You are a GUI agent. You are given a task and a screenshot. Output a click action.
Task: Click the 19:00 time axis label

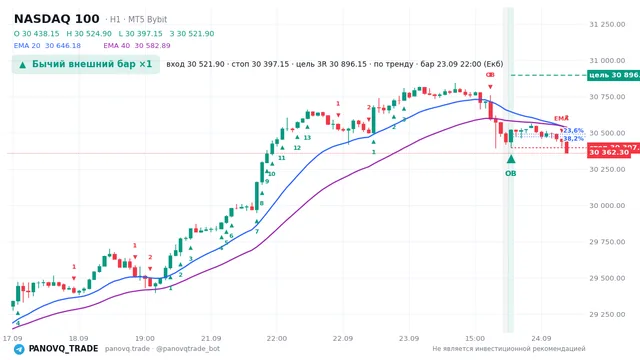(x=145, y=338)
